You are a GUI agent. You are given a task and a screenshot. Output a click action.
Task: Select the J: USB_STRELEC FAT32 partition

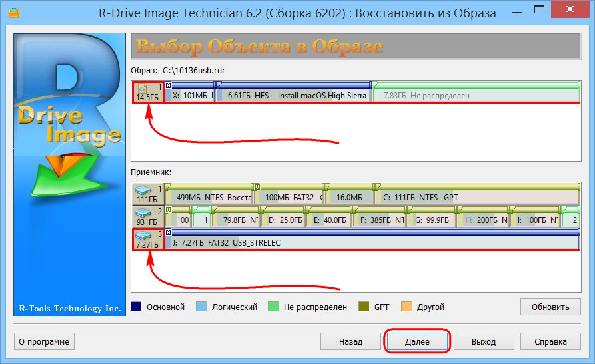(372, 240)
